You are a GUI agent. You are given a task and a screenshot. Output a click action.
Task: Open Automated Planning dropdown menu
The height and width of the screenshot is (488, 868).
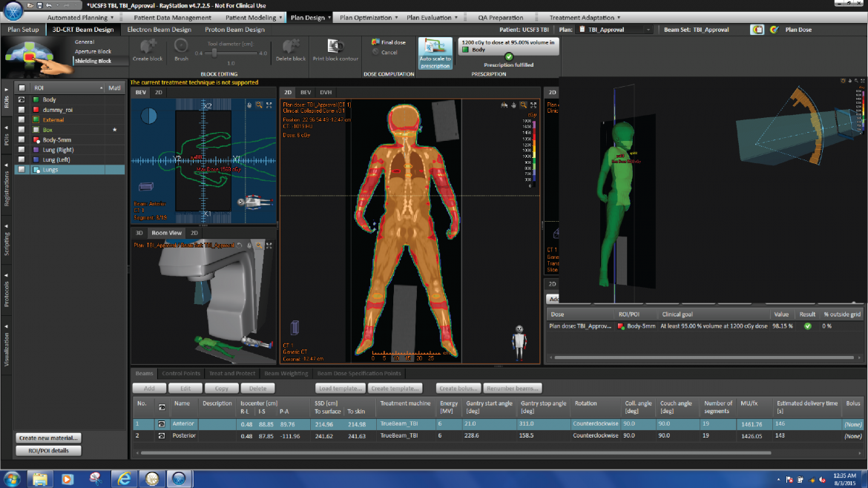[79, 18]
